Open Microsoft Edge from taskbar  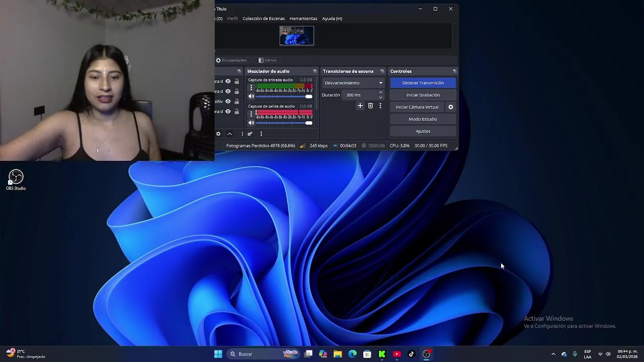pos(352,354)
